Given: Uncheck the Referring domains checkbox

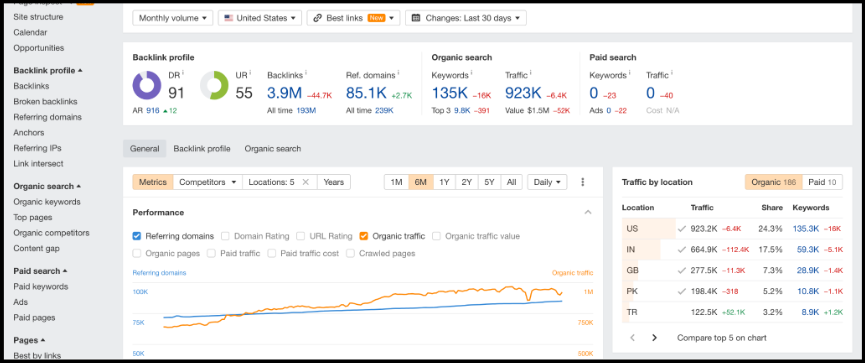Looking at the screenshot, I should click(x=137, y=236).
